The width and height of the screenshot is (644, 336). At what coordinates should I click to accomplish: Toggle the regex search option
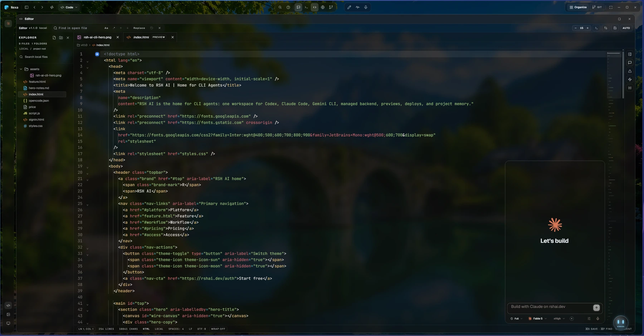point(114,28)
